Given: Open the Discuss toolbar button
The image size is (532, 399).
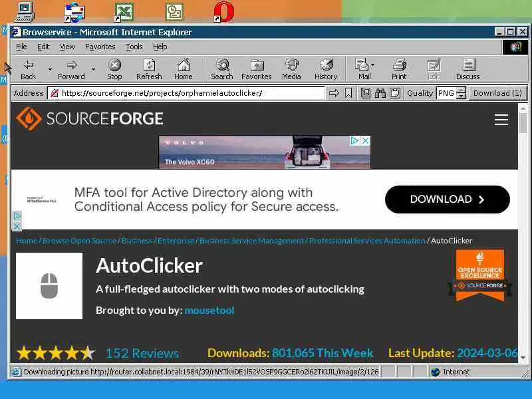Looking at the screenshot, I should (x=468, y=70).
